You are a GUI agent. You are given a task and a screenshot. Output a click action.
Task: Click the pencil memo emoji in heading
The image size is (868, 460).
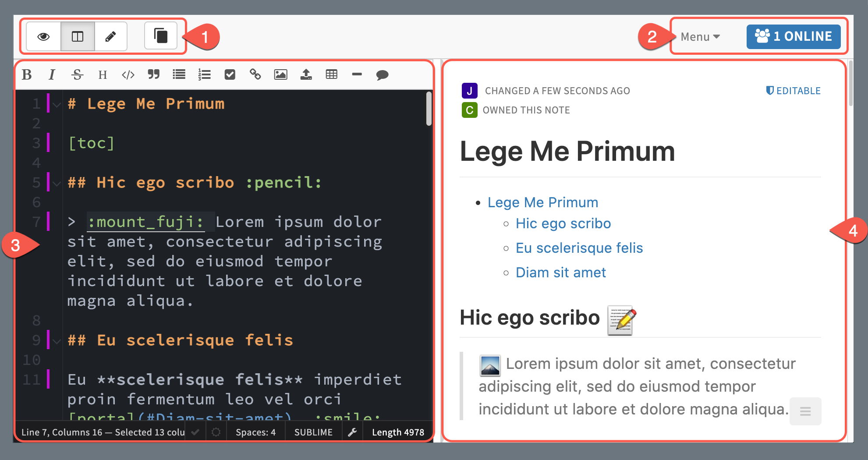pos(622,320)
